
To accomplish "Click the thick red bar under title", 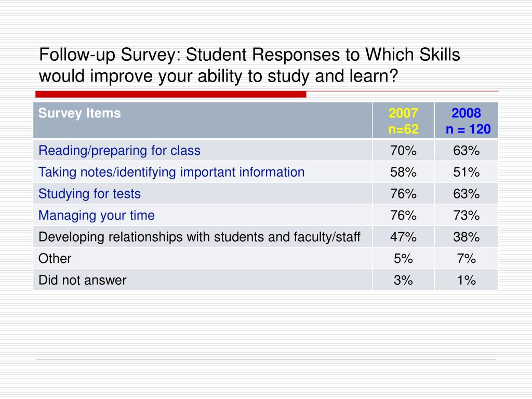I will tap(170, 94).
